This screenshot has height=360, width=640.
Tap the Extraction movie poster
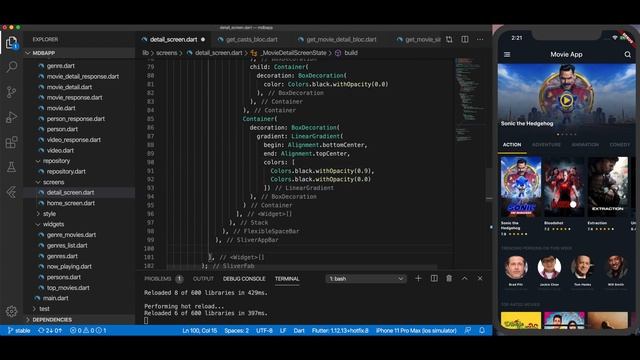608,187
